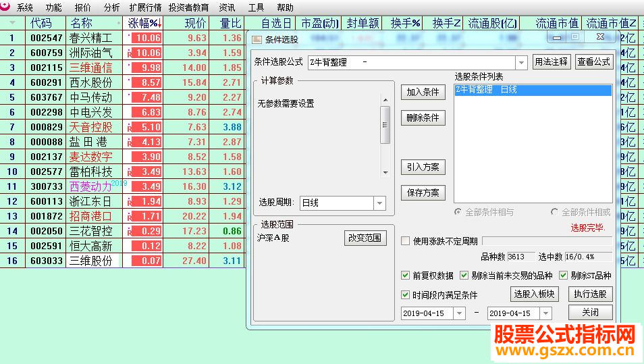The width and height of the screenshot is (644, 364).
Task: Open the 帮助 menu
Action: point(285,8)
